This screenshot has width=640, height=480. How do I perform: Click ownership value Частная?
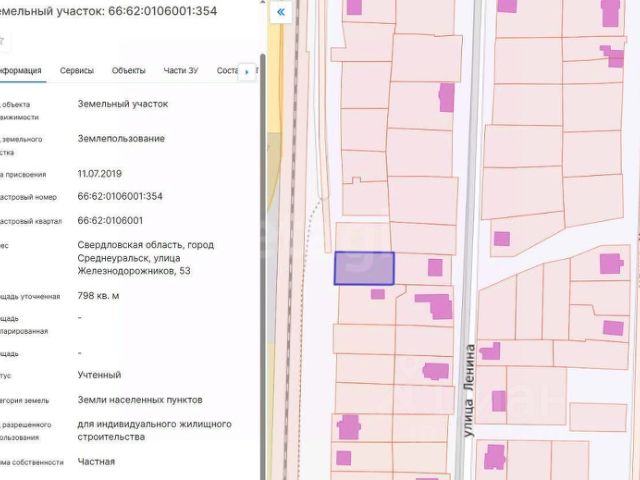[x=96, y=462]
